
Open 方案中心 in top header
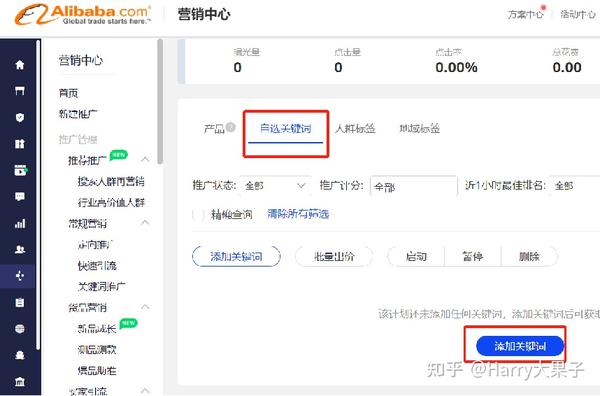click(x=525, y=15)
